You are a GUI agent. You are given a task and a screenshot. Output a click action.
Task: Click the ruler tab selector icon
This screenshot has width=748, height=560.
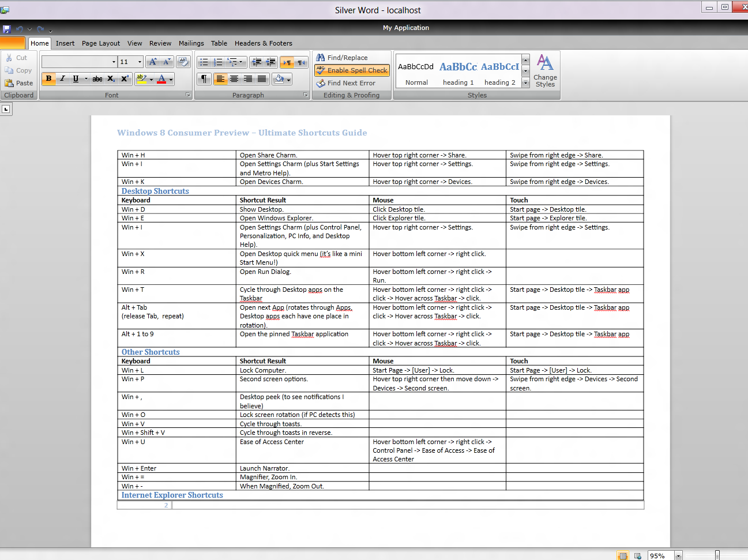[x=6, y=109]
